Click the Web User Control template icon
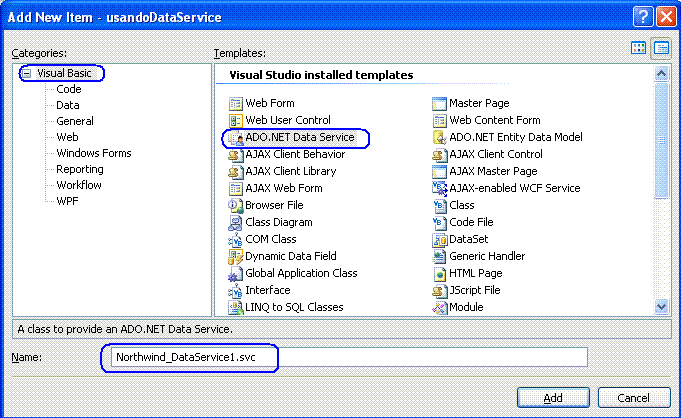Image resolution: width=681 pixels, height=418 pixels. [235, 120]
